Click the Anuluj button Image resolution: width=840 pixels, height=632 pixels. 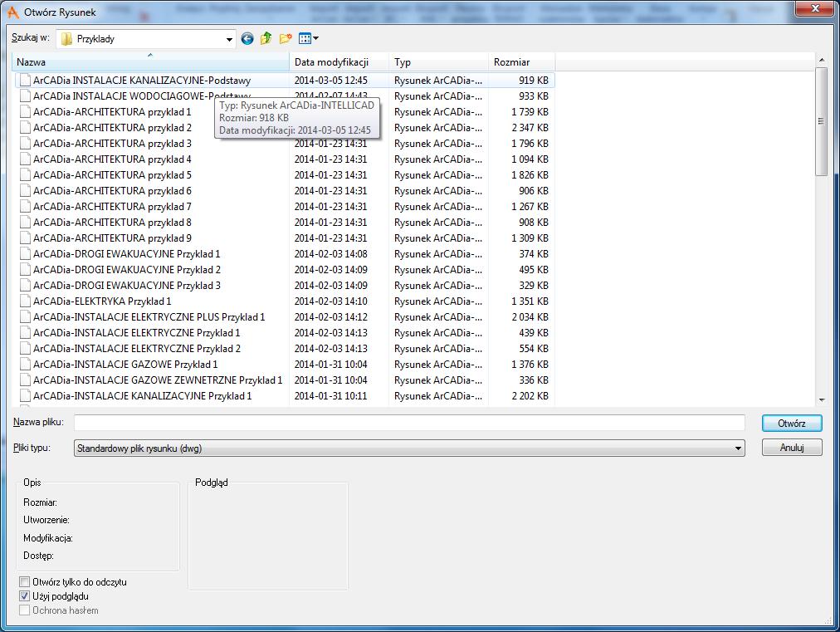792,447
